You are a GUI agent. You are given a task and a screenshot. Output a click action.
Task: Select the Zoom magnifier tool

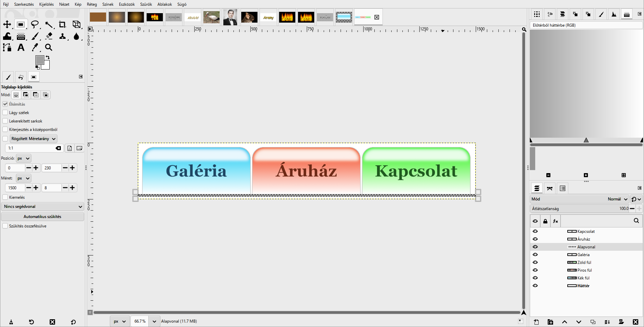[x=49, y=47]
